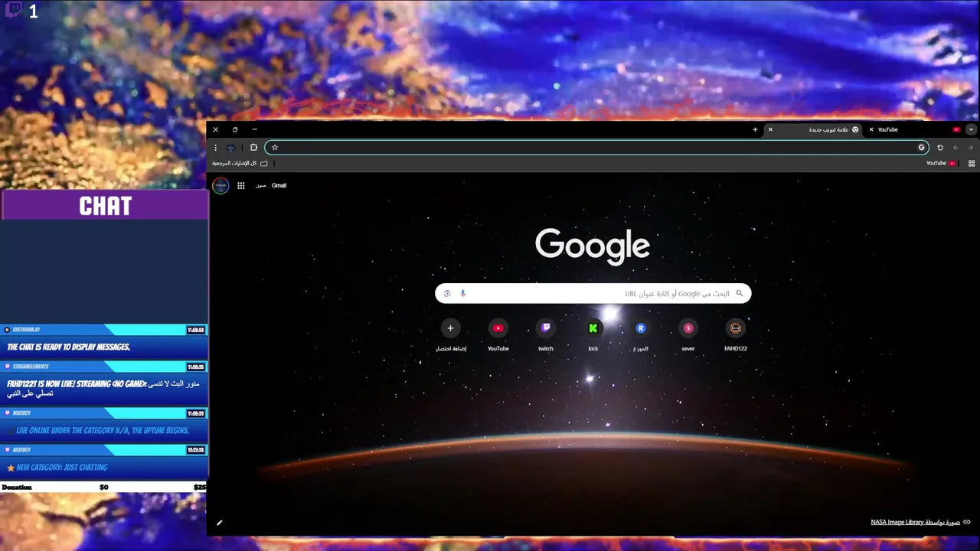Click "Live online under the category N/A" message
The image size is (980, 551).
[x=103, y=430]
